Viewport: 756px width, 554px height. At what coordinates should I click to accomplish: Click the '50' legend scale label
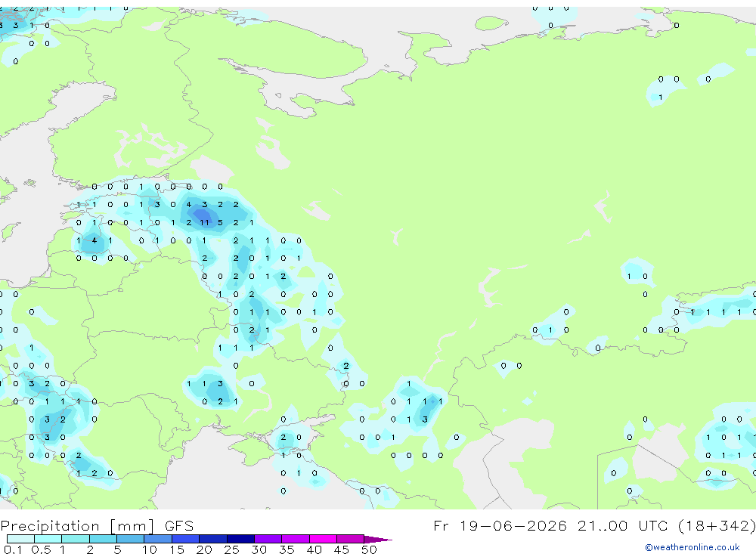tap(369, 549)
